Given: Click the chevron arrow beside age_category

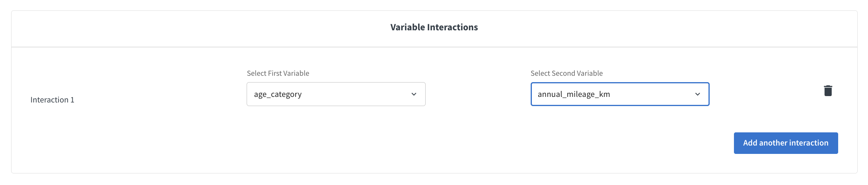Looking at the screenshot, I should point(414,94).
